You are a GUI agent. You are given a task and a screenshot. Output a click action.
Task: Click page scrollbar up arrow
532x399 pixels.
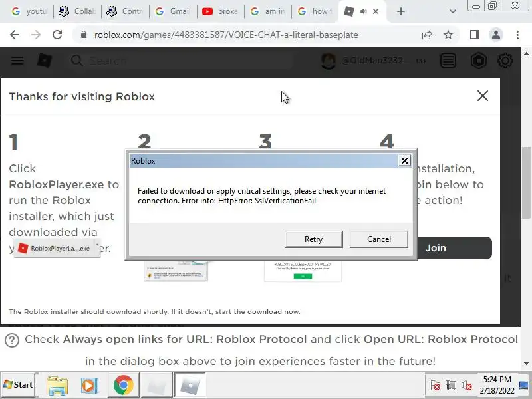point(526,53)
